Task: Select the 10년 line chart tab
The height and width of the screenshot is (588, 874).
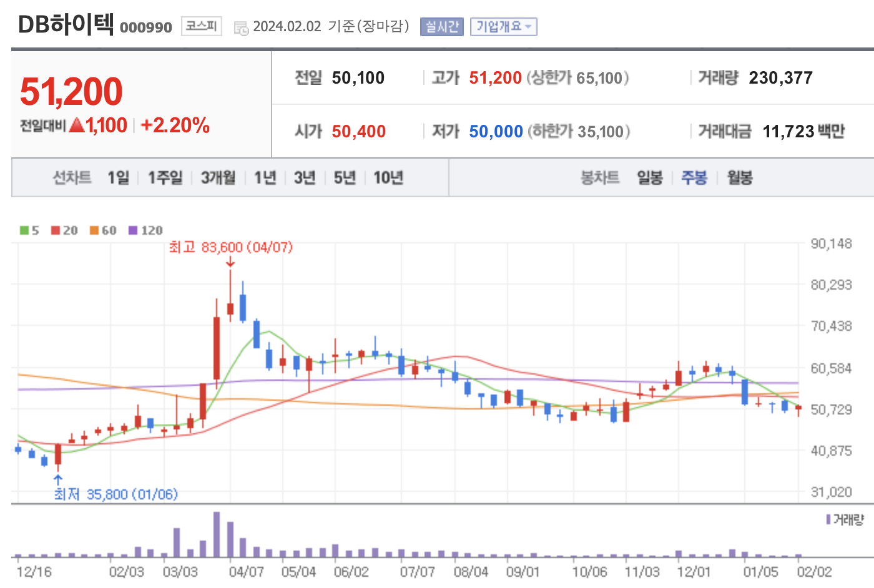Action: click(x=388, y=178)
